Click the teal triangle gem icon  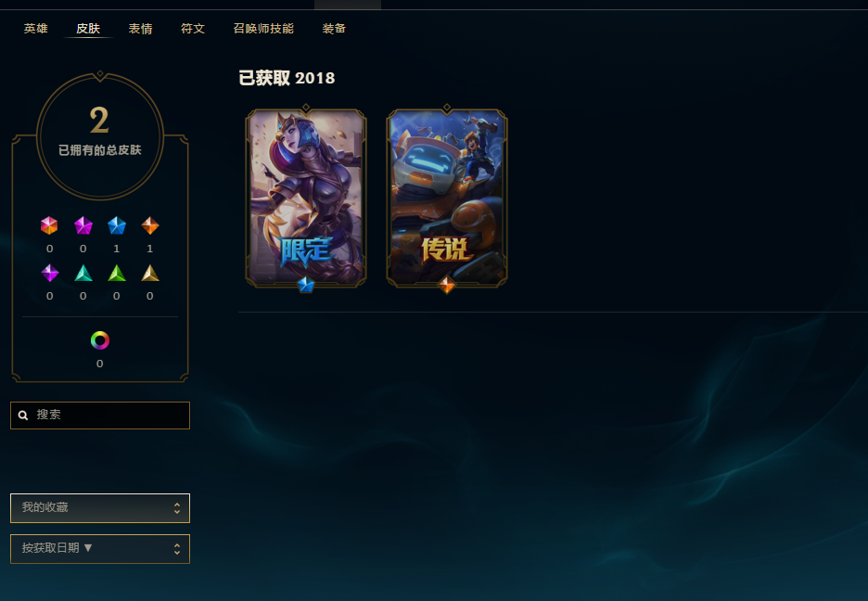83,273
